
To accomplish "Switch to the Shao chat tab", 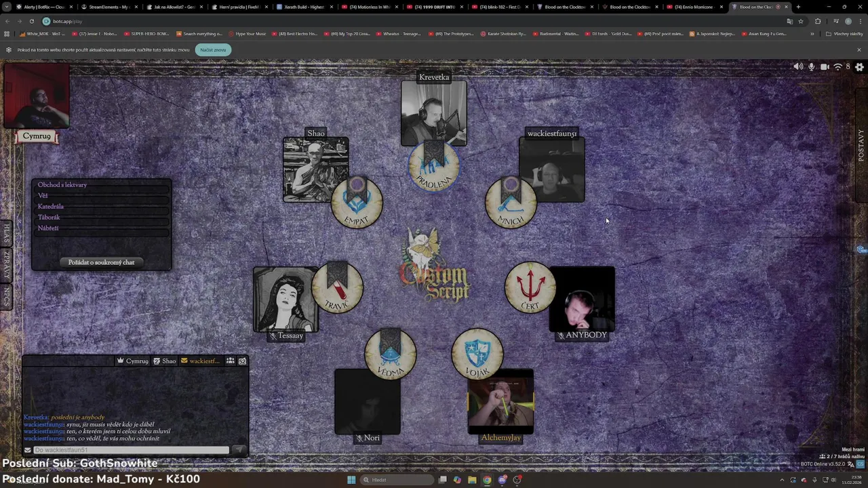I will tap(165, 361).
